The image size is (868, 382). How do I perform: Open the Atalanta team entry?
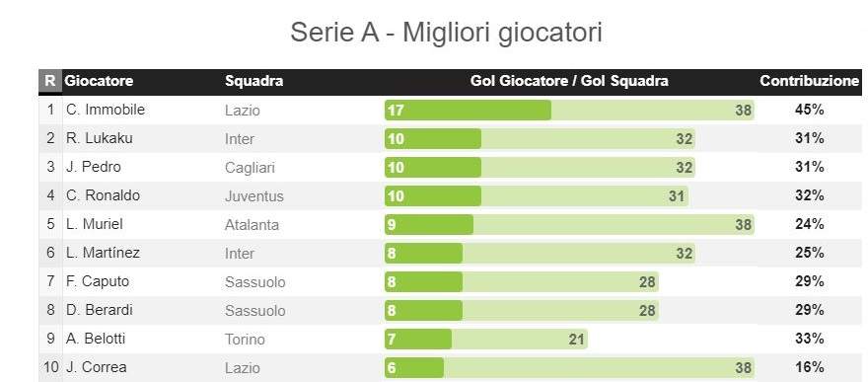252,225
